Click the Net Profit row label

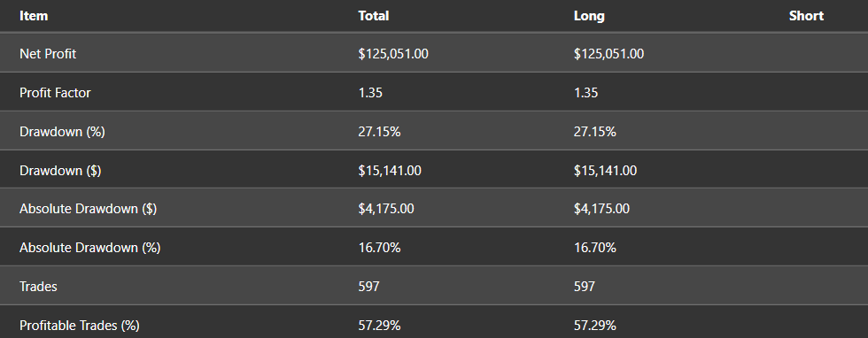tap(48, 54)
